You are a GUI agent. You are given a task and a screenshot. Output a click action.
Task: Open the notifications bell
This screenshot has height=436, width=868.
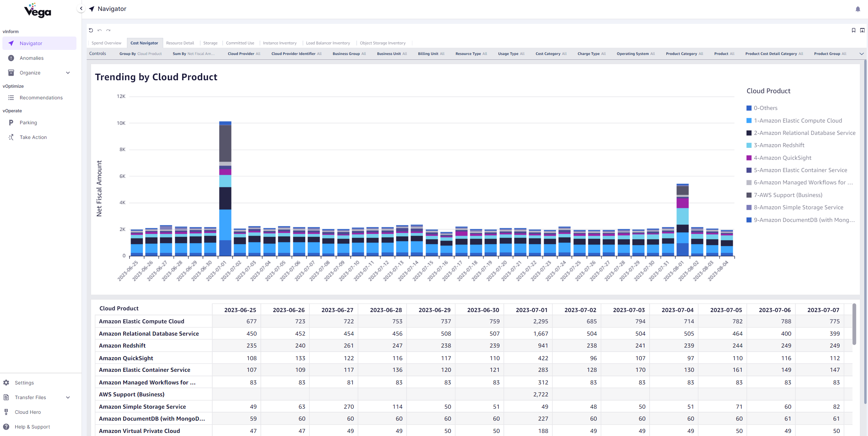[x=858, y=9]
